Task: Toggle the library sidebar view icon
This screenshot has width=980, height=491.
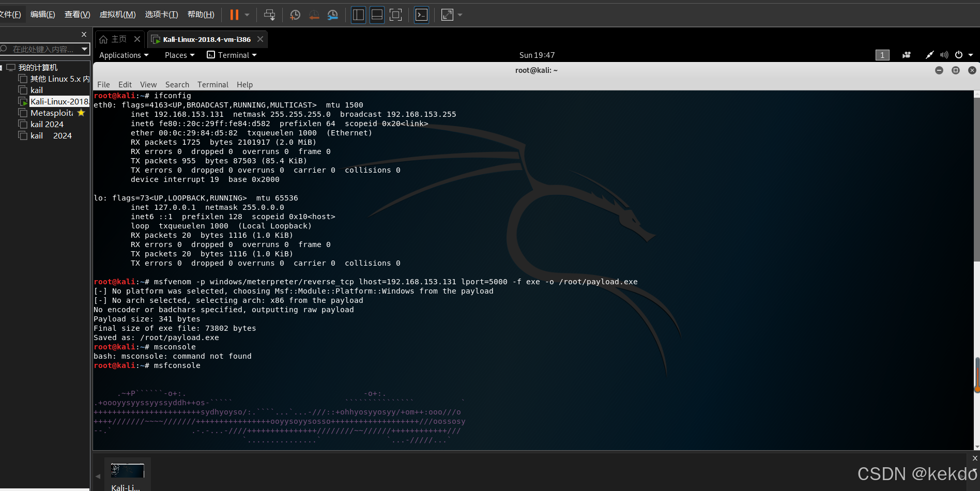Action: (358, 15)
